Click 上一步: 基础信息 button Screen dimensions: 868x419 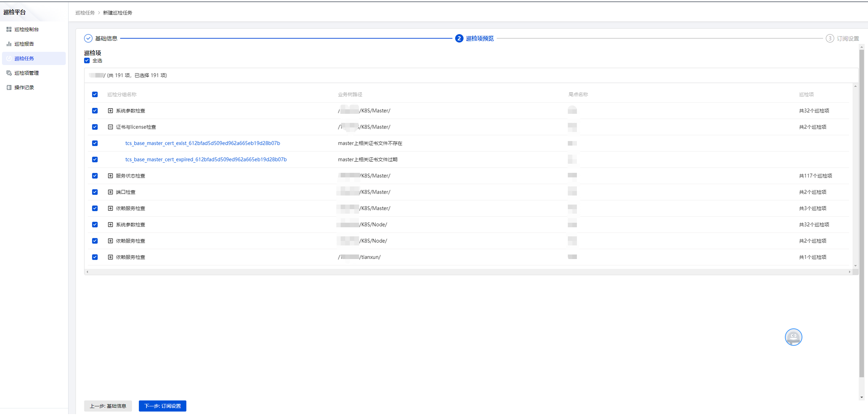[x=108, y=406]
